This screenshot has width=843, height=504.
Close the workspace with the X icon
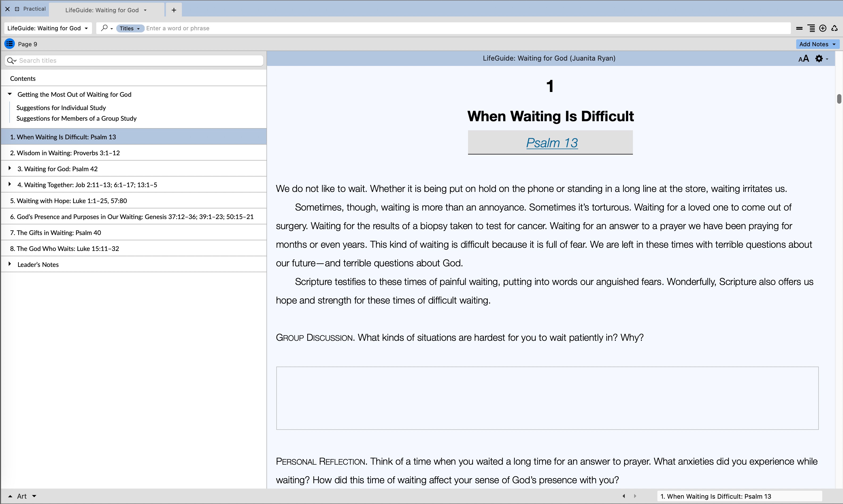click(7, 9)
